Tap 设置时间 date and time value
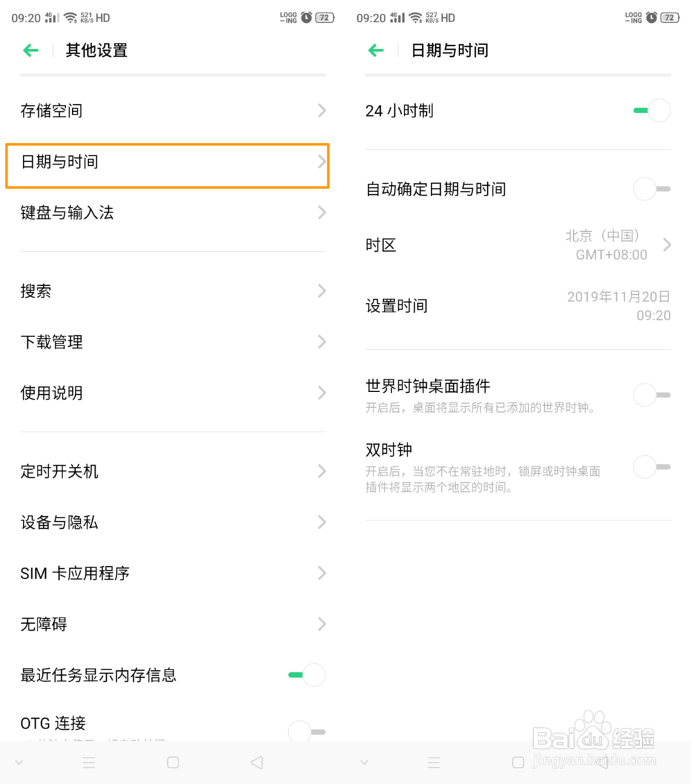The image size is (694, 784). pyautogui.click(x=619, y=306)
